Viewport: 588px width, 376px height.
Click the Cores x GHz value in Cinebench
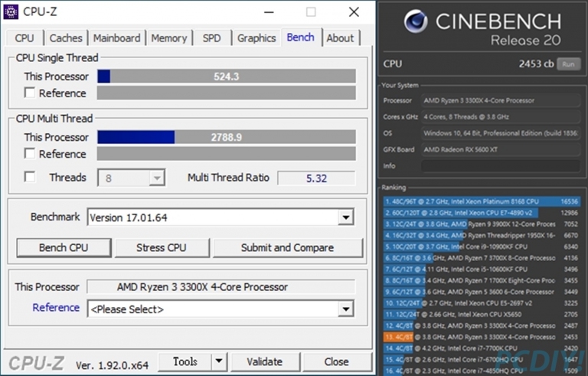click(x=501, y=117)
